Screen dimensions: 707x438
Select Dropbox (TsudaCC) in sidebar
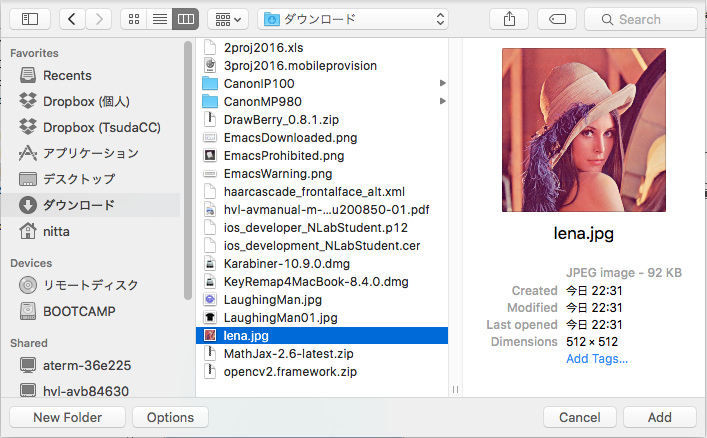tap(101, 127)
